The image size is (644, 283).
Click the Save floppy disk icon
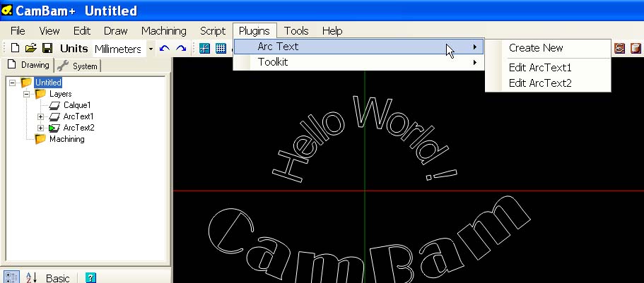47,48
